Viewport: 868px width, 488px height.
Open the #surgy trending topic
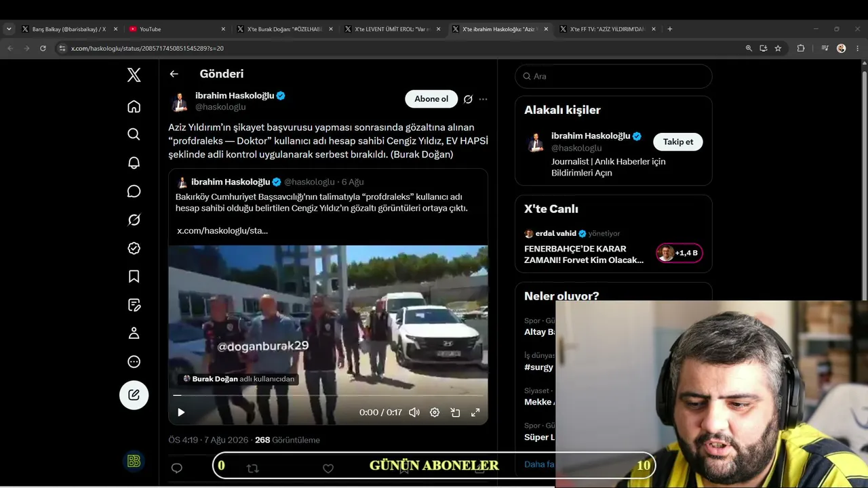point(539,367)
